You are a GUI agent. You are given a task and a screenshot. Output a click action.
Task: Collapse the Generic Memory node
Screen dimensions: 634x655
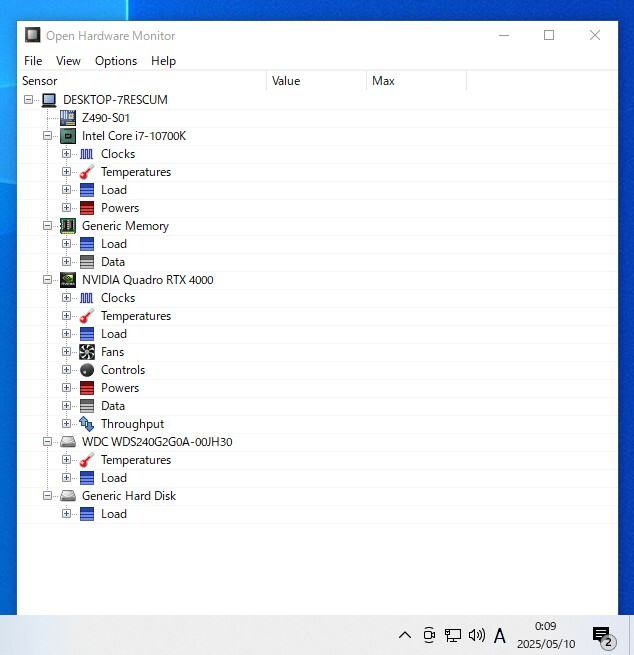click(48, 226)
